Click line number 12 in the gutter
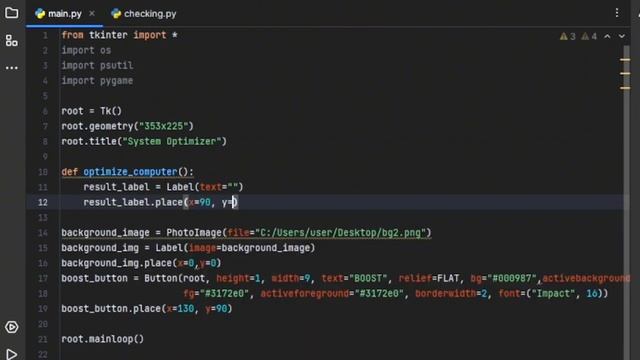Screen dimensions: 640x360 (43, 202)
